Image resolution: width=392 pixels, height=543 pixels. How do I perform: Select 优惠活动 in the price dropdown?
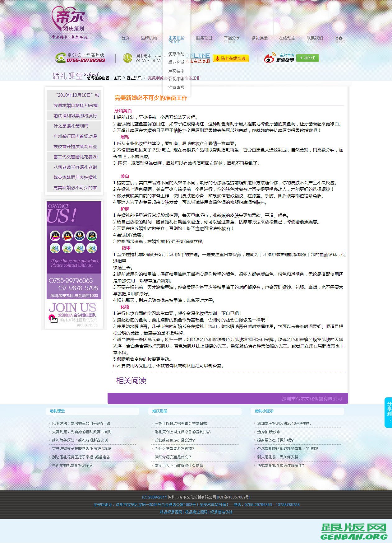[176, 54]
